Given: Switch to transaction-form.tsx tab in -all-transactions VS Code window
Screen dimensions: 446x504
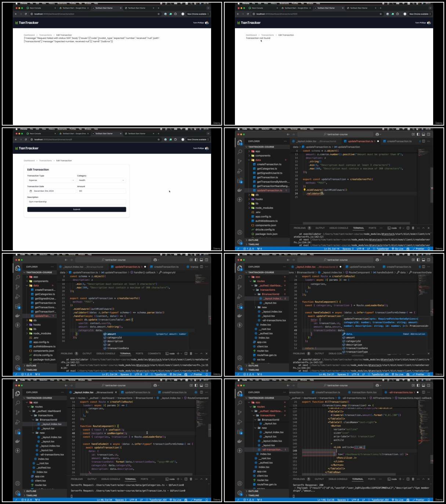Looking at the screenshot, I should pos(364,392).
